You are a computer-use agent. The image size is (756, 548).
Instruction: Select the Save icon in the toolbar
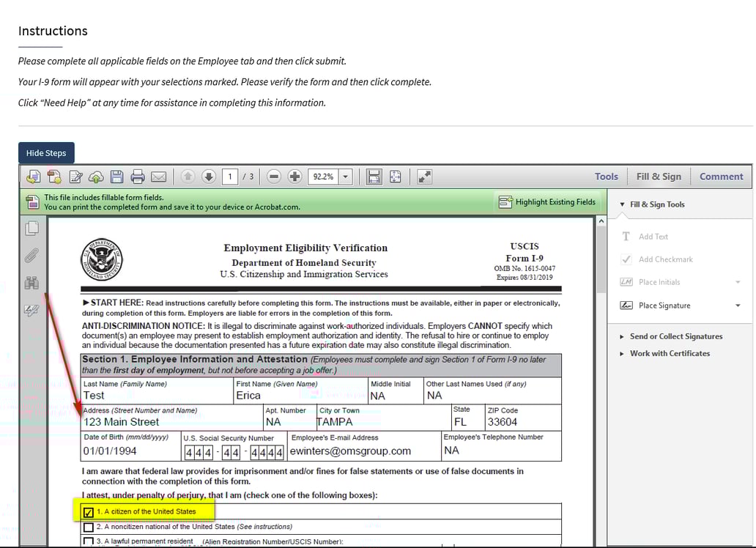(116, 176)
